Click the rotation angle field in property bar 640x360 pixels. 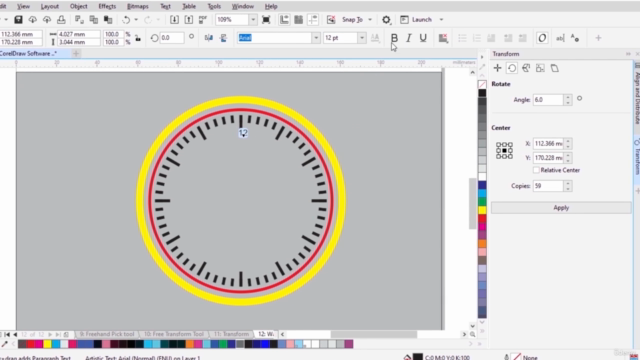pyautogui.click(x=172, y=38)
